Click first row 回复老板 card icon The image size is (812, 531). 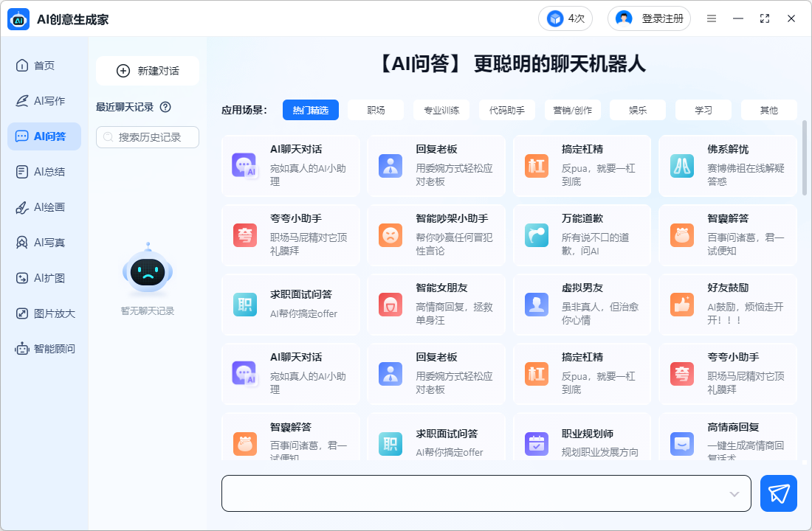click(x=390, y=166)
